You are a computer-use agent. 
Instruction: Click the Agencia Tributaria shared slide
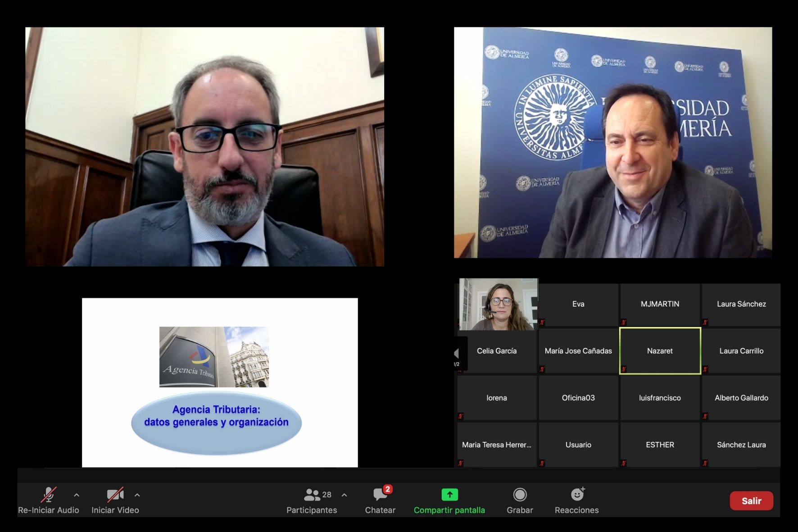[x=220, y=382]
